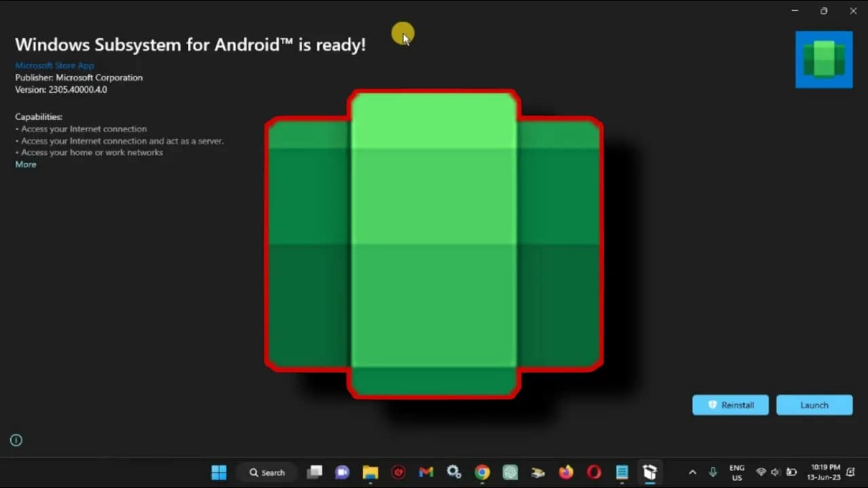
Task: Show More capabilities of the app
Action: pos(25,164)
